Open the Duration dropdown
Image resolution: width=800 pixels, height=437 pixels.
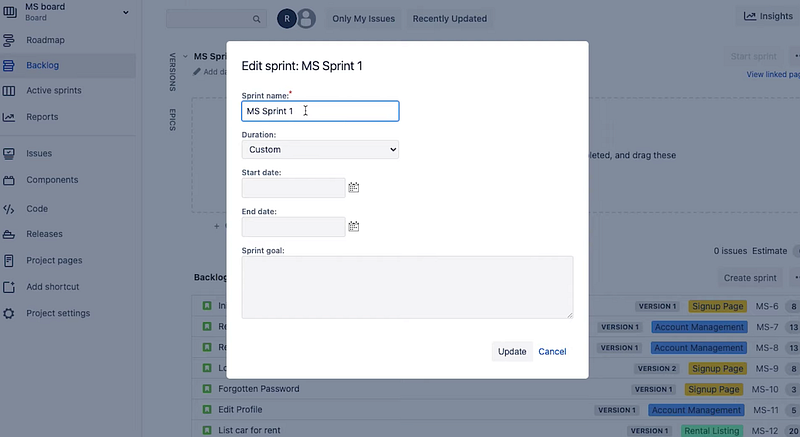coord(320,150)
